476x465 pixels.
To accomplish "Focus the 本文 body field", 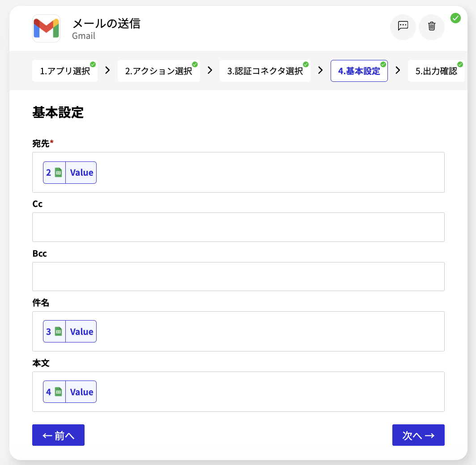I will click(238, 392).
